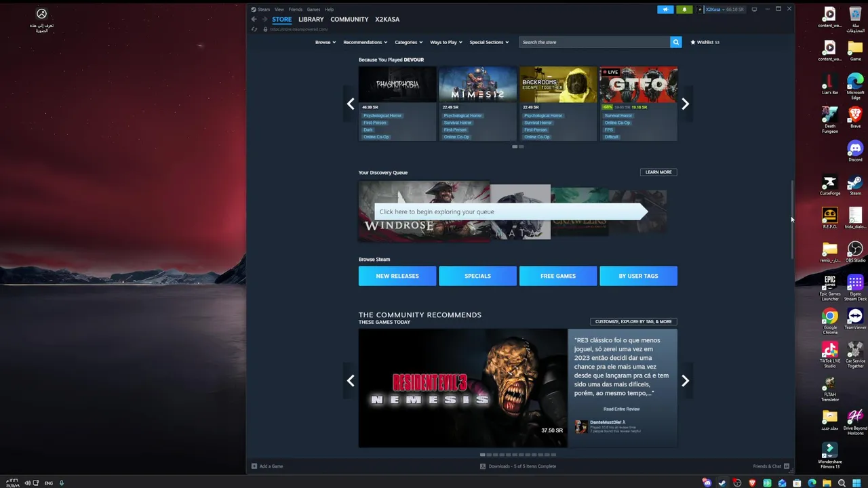Click next arrow on Community Recommends carousel
The image size is (868, 488).
coord(685,381)
